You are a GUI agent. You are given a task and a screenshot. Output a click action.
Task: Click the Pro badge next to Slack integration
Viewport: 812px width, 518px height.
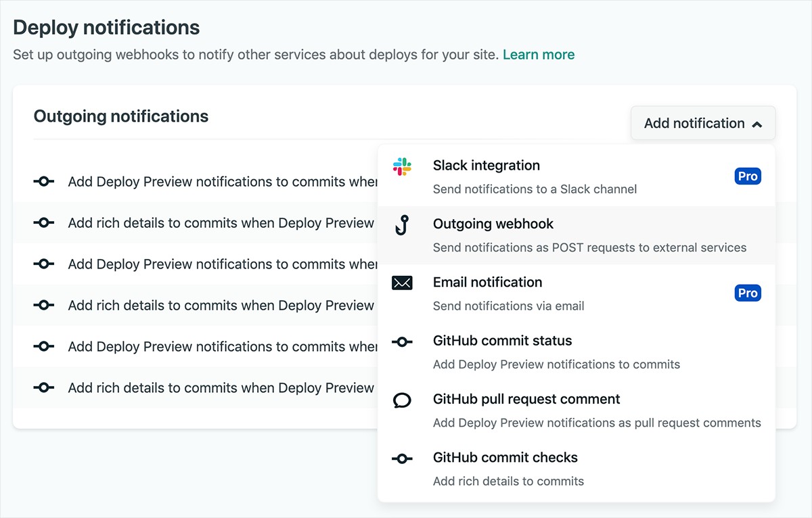click(x=747, y=176)
